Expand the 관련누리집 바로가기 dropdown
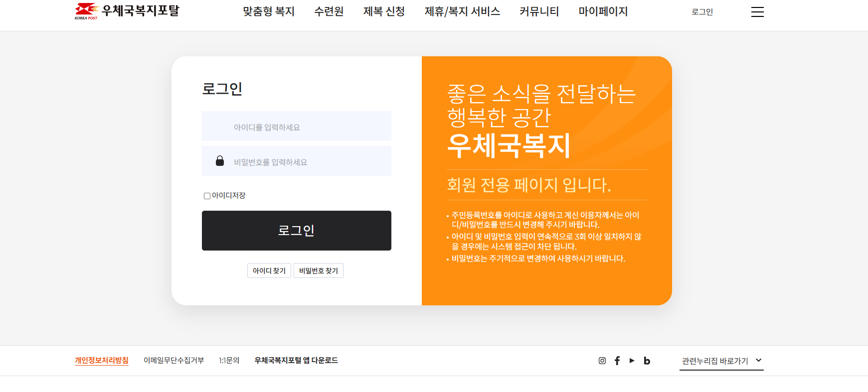This screenshot has width=868, height=392. (x=721, y=361)
